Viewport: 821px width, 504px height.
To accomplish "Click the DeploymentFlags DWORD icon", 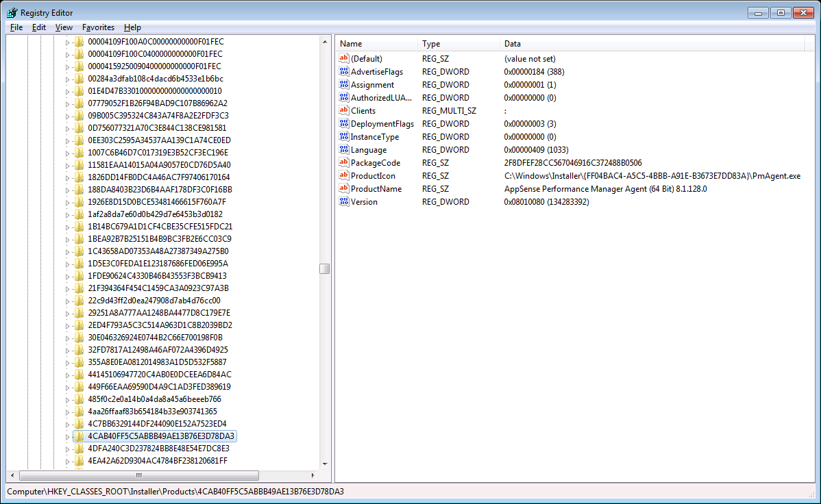I will (x=344, y=123).
